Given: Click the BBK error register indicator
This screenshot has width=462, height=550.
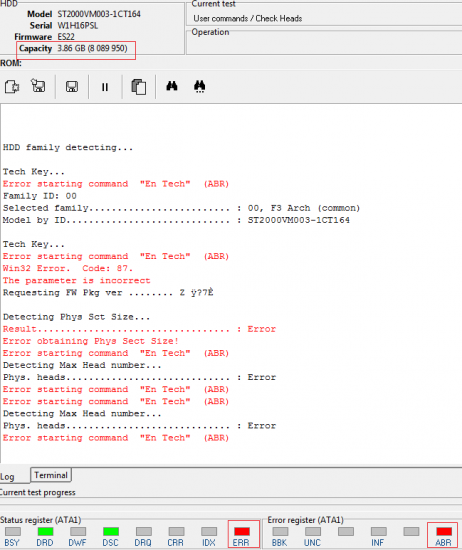Looking at the screenshot, I should point(280,532).
